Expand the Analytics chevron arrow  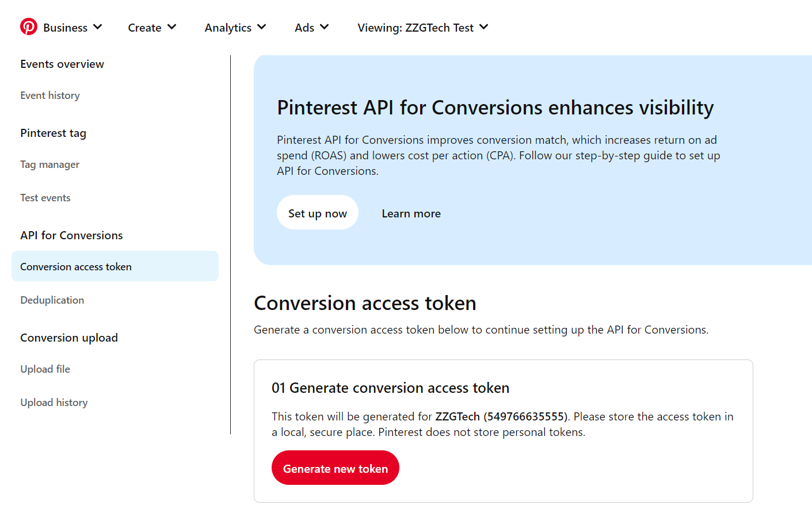pyautogui.click(x=262, y=27)
